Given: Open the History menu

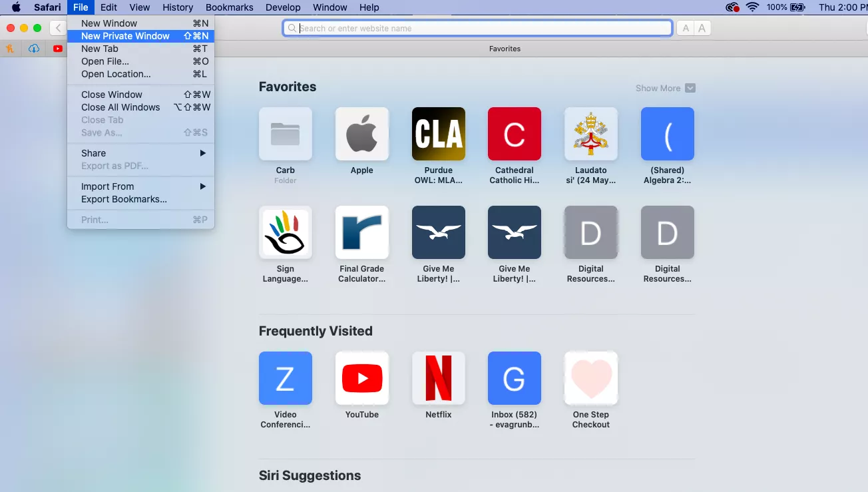Looking at the screenshot, I should (178, 7).
